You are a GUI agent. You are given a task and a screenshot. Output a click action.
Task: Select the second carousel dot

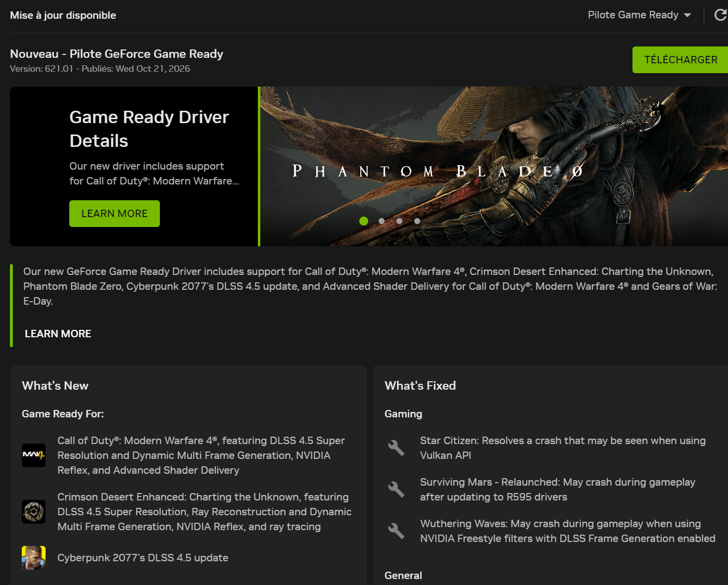pos(382,221)
